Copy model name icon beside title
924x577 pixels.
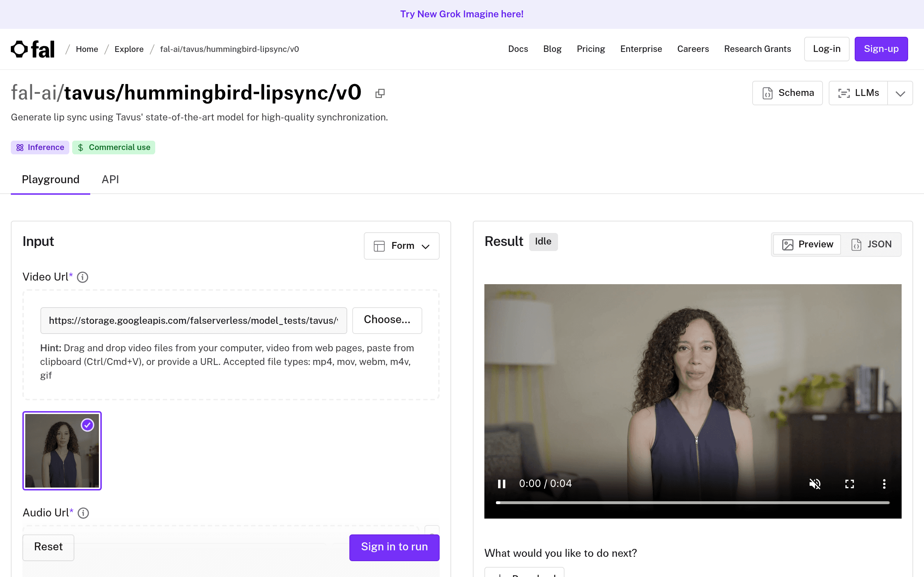(380, 93)
